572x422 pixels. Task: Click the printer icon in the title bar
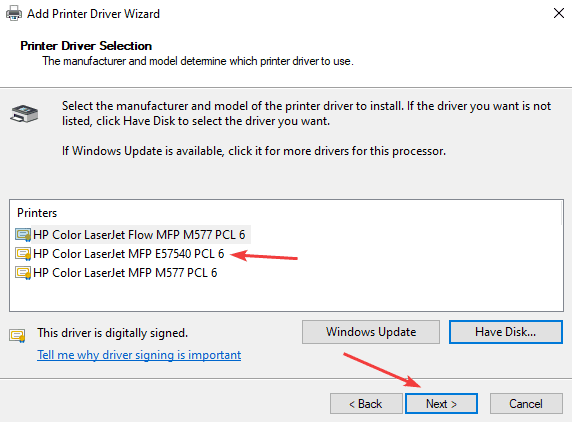tap(14, 13)
